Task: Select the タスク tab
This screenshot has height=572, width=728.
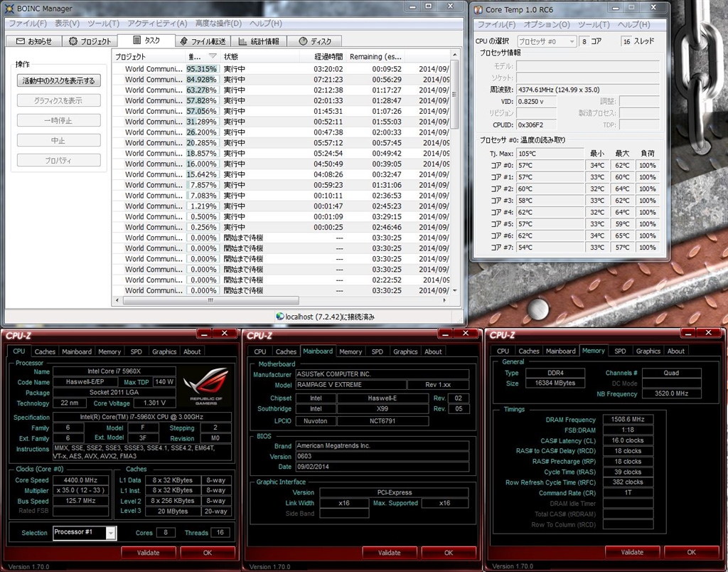Action: click(x=146, y=41)
